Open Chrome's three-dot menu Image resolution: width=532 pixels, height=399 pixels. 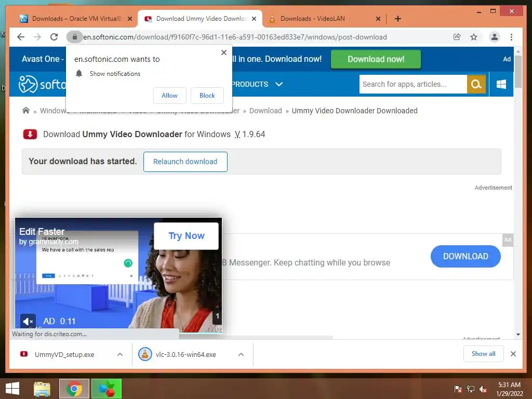[511, 37]
